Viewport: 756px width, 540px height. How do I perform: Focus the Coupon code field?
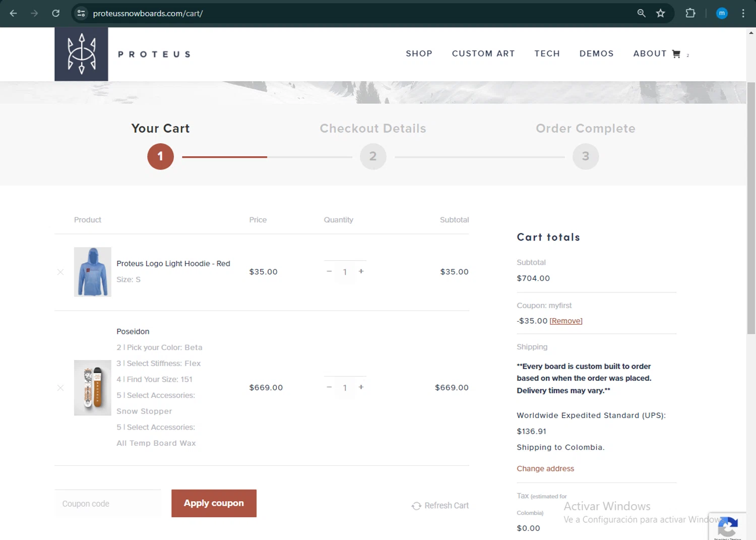pyautogui.click(x=108, y=503)
